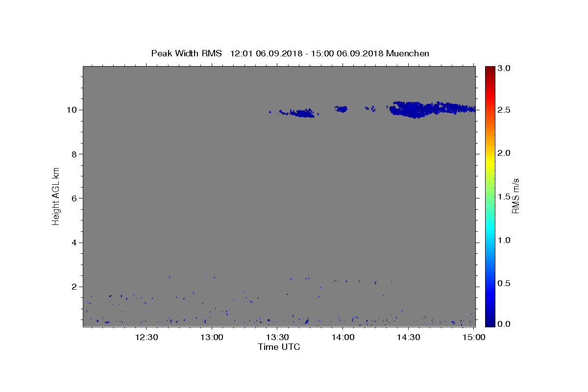Viewport: 588px width, 392px height.
Task: Click the plot title 'Peak Width RMS'
Action: 186,53
